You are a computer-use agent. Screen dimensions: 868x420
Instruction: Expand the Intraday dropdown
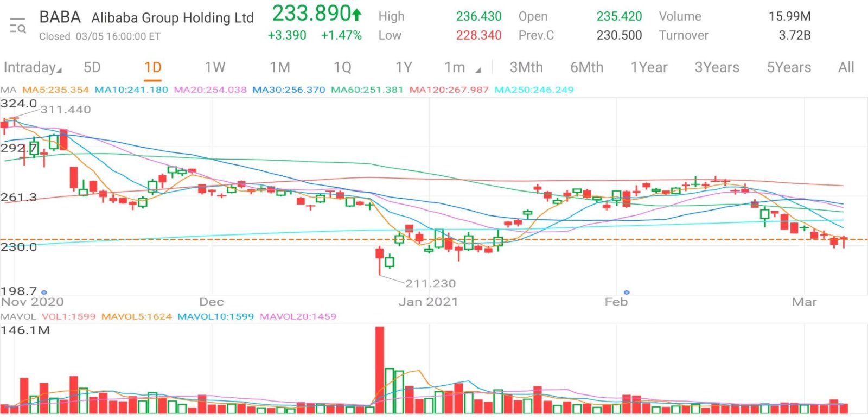tap(33, 68)
